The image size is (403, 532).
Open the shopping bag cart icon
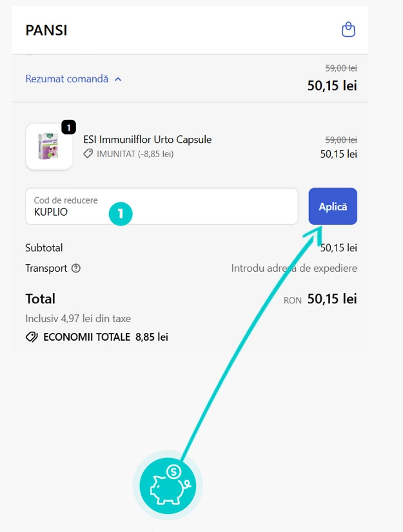pos(348,30)
